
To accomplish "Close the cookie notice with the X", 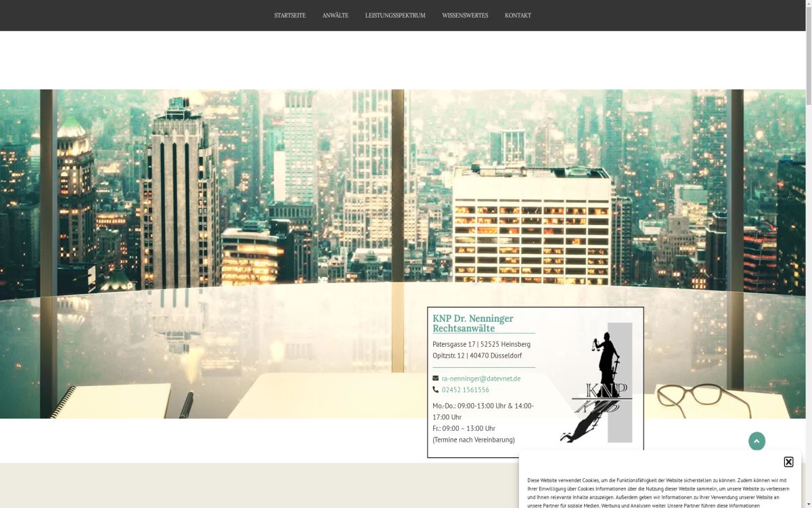I will coord(788,462).
